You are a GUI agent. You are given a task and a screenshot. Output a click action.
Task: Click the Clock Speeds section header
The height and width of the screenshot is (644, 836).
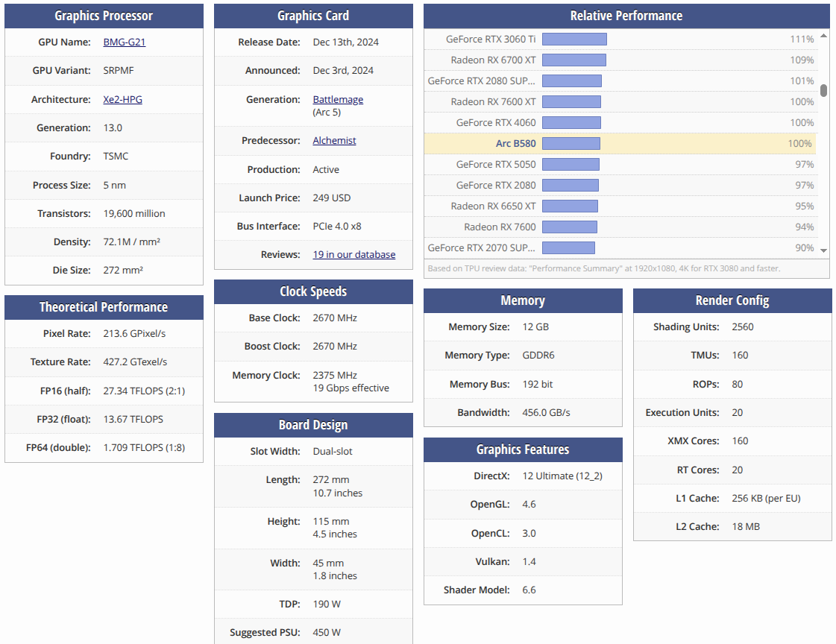point(313,291)
